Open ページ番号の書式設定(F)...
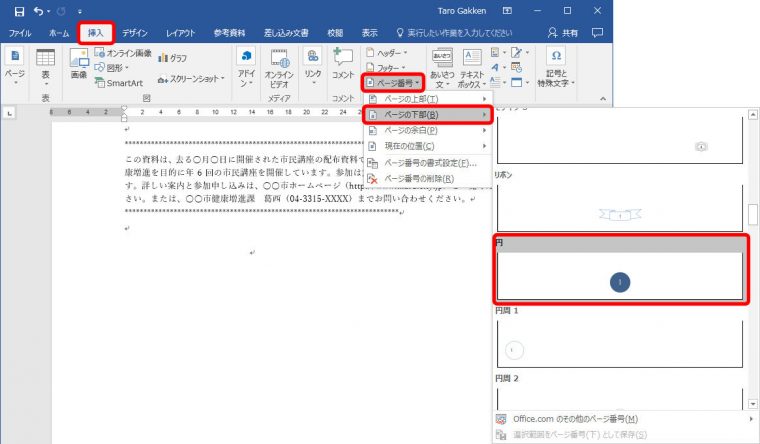Viewport: 760px width, 444px height. coord(428,163)
